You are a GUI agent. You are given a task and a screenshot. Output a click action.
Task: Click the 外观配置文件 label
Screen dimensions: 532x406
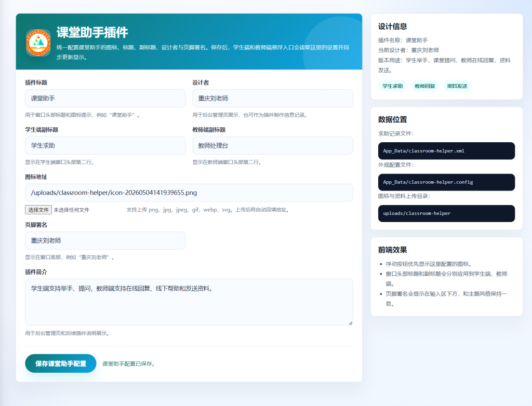pyautogui.click(x=396, y=165)
